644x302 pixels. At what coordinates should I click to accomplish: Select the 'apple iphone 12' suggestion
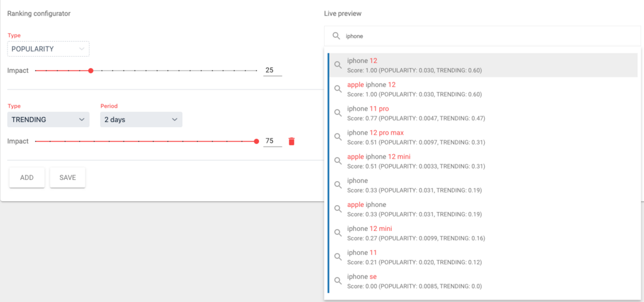click(484, 89)
